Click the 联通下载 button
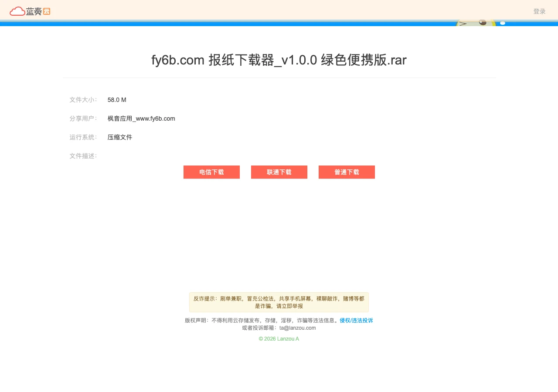 click(279, 172)
